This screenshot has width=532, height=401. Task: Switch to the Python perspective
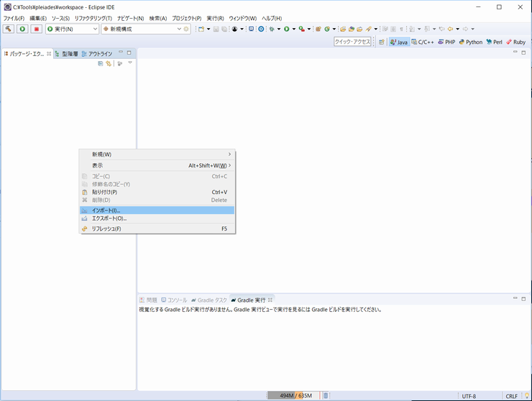coord(469,42)
